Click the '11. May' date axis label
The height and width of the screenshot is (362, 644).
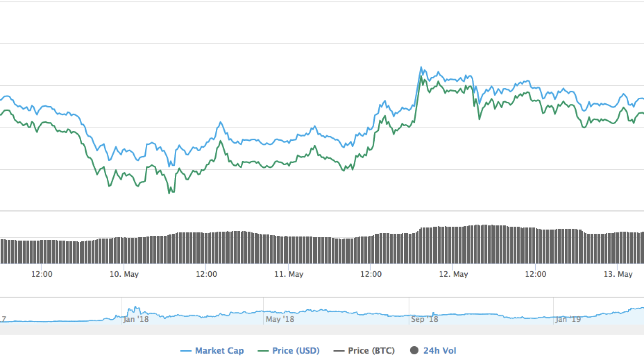(289, 274)
